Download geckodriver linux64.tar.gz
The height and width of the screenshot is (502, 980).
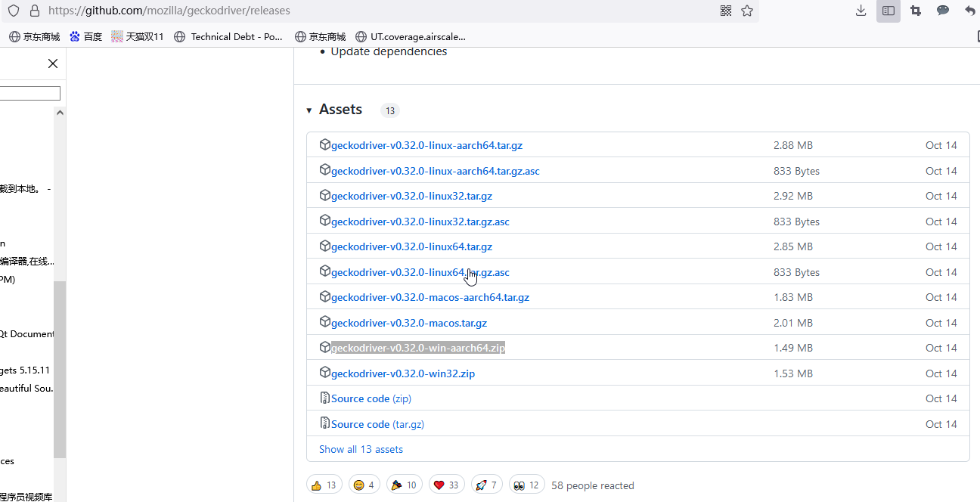411,246
